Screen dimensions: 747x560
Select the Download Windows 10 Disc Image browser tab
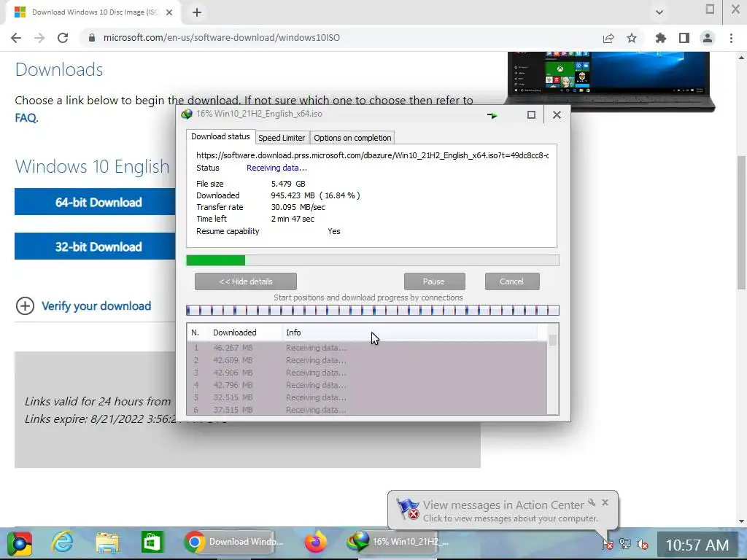point(93,12)
